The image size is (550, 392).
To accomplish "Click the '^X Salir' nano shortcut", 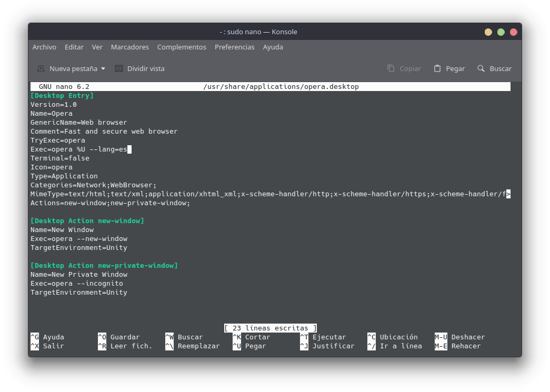I will [47, 346].
